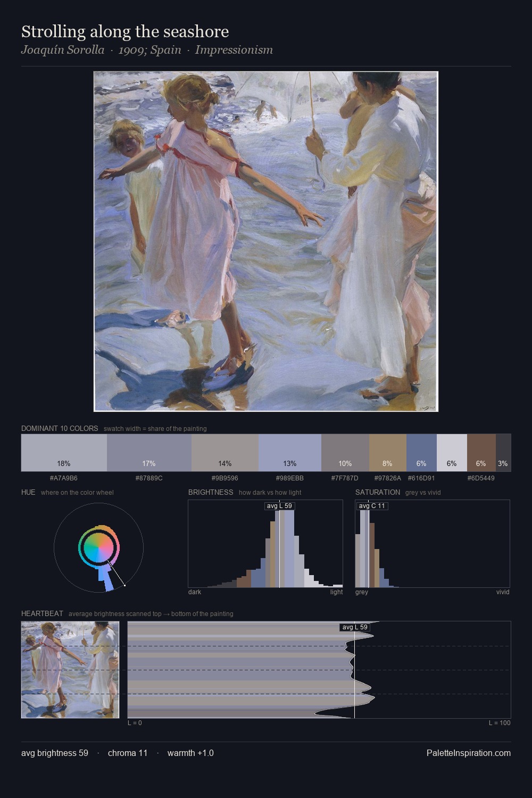Click the avg L 59 heartbeat chart label

pyautogui.click(x=355, y=627)
